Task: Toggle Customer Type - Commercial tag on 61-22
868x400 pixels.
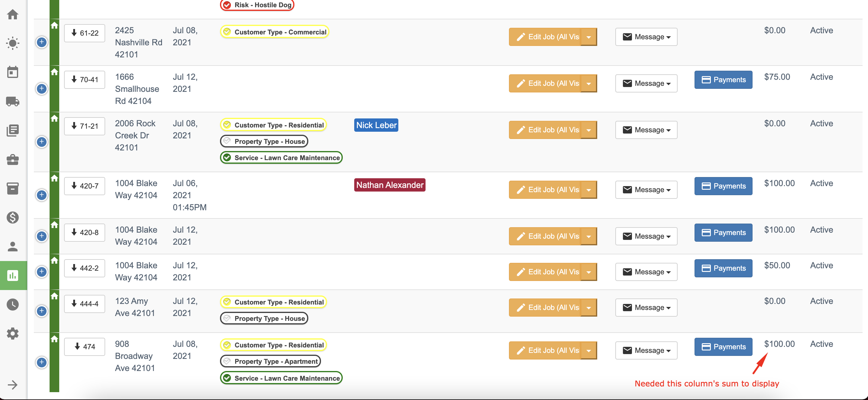Action: (274, 32)
